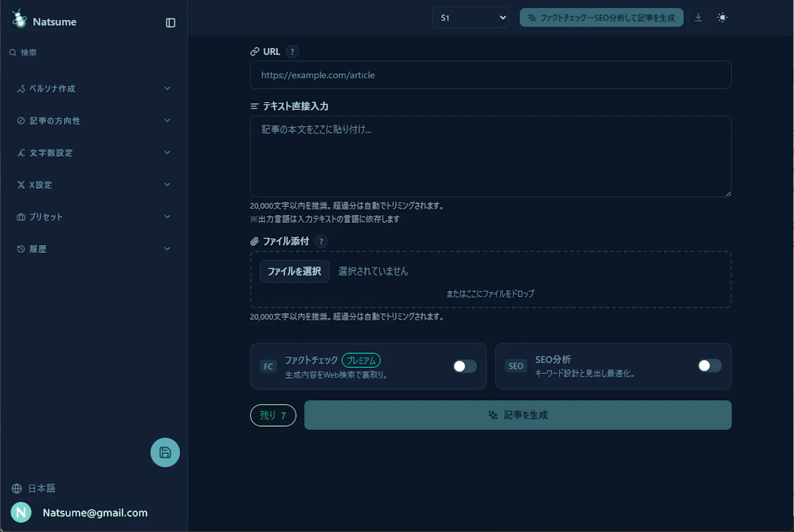Click the Natsume app title text

55,22
